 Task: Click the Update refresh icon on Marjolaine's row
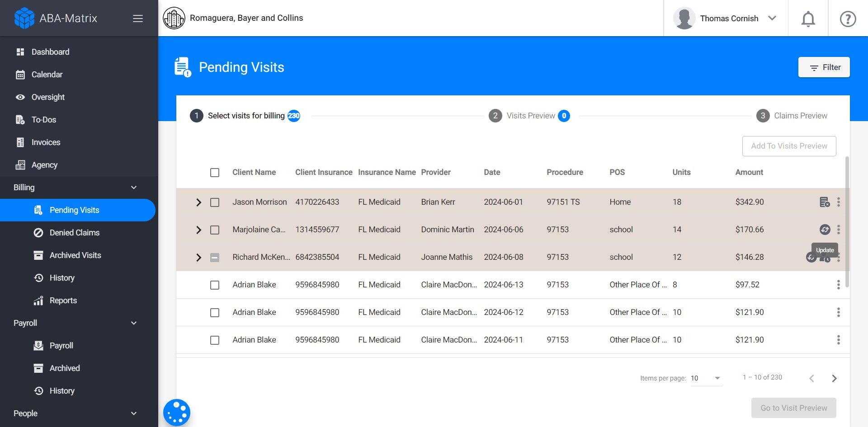coord(825,230)
